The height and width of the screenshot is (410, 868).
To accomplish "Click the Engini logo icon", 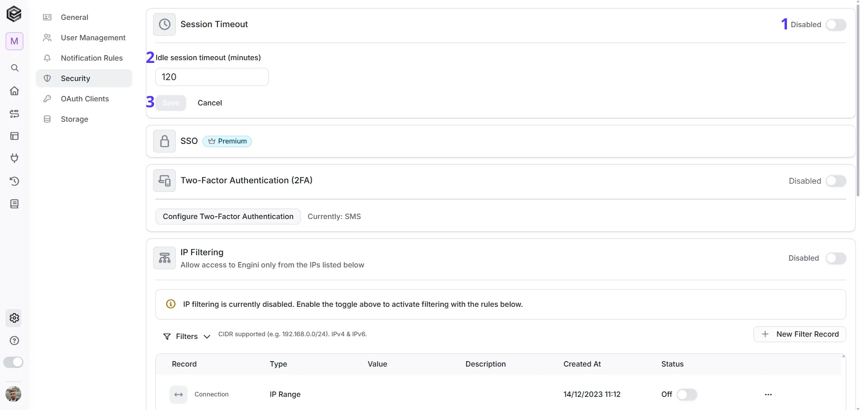I will point(14,14).
